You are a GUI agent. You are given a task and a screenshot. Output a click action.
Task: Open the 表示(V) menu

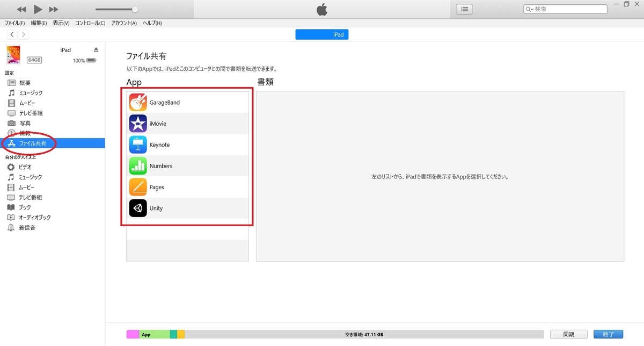tap(61, 23)
